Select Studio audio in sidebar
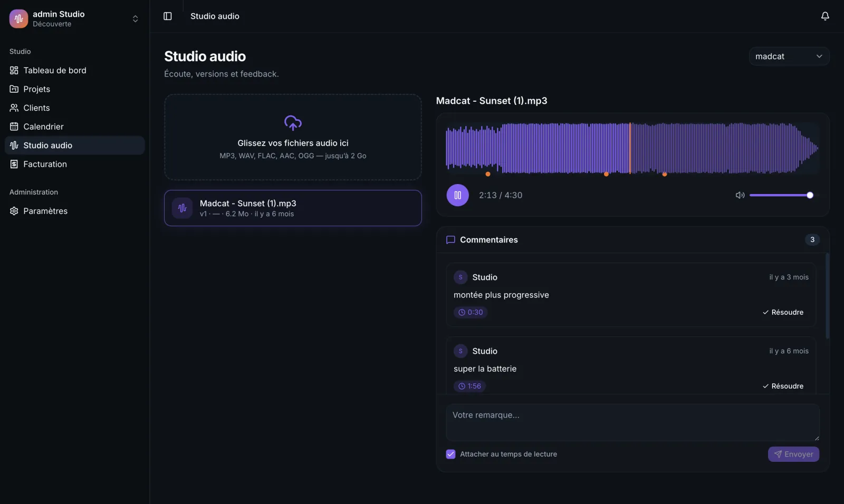844x504 pixels. click(74, 146)
